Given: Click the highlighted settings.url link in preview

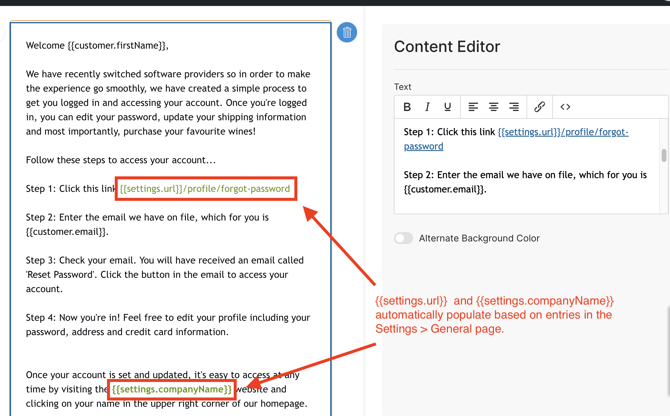Looking at the screenshot, I should tap(205, 188).
